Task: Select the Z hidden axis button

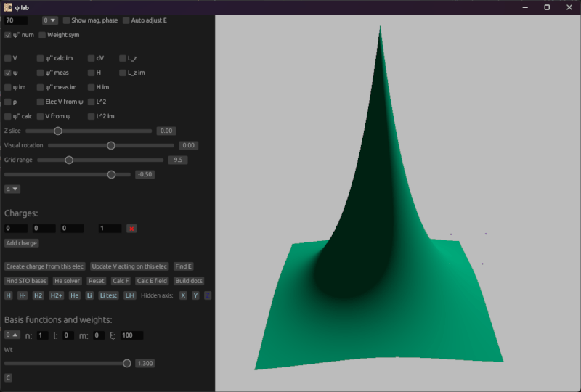Action: click(208, 295)
